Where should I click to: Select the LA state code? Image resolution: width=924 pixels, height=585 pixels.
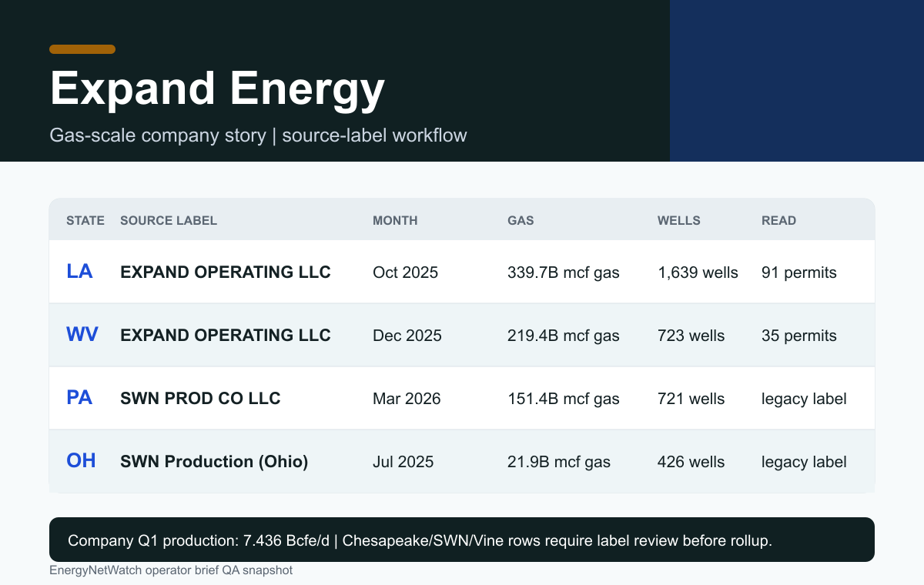point(79,271)
